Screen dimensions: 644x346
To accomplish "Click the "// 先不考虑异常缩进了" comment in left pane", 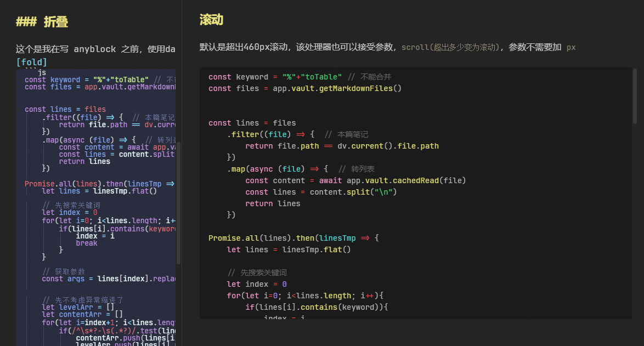I will click(x=82, y=300).
